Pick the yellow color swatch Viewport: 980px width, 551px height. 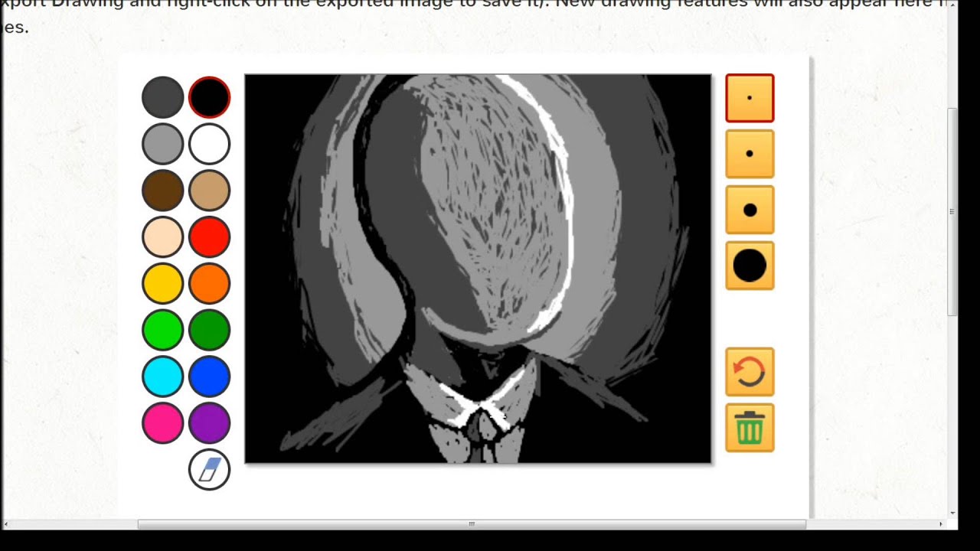point(162,283)
